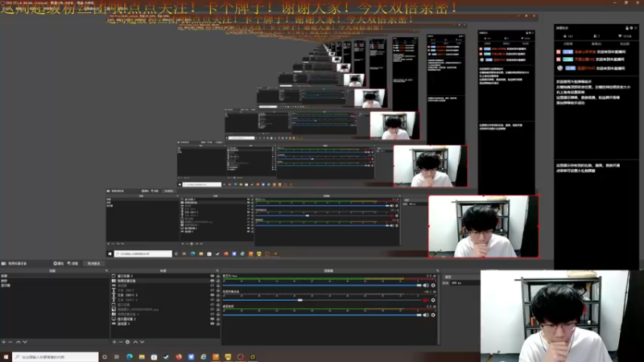Mute the first audio mixer track
The image size is (644, 362).
(426, 286)
